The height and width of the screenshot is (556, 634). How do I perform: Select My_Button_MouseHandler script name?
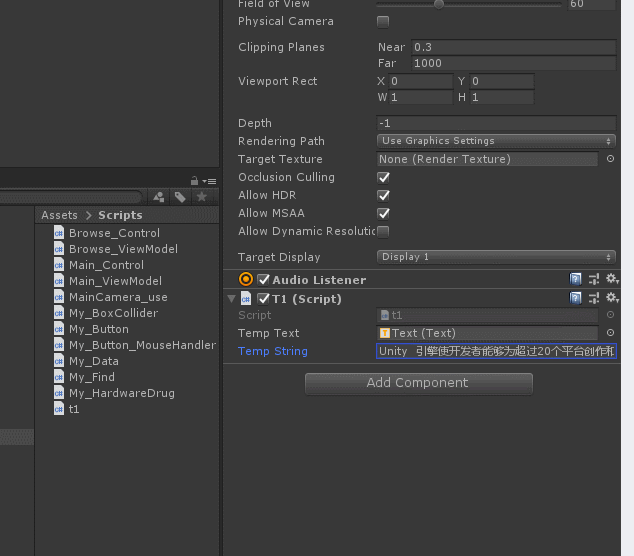pos(142,345)
